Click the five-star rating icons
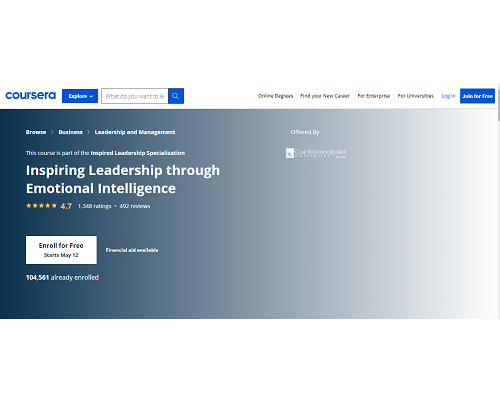Screen dimensions: 500x400 (41, 206)
